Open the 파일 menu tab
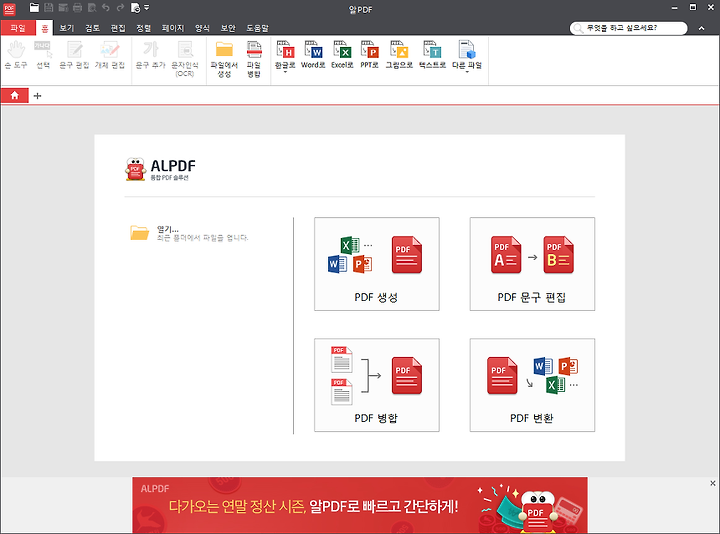Image resolution: width=720 pixels, height=534 pixels. click(x=18, y=28)
